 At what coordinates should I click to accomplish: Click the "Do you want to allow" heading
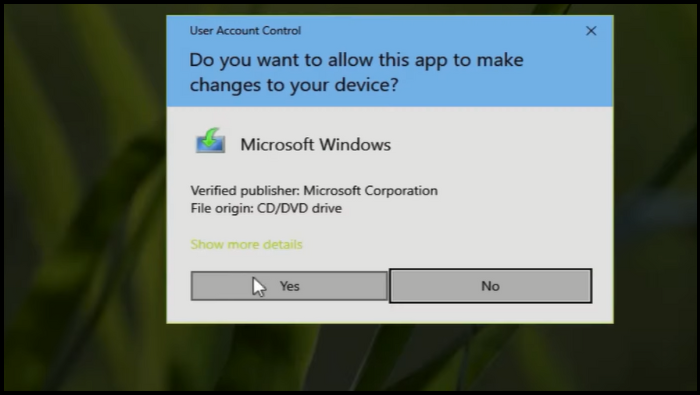coord(356,72)
